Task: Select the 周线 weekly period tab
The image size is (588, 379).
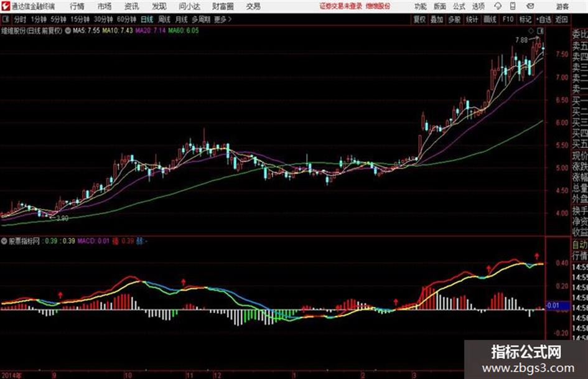Action: 164,19
